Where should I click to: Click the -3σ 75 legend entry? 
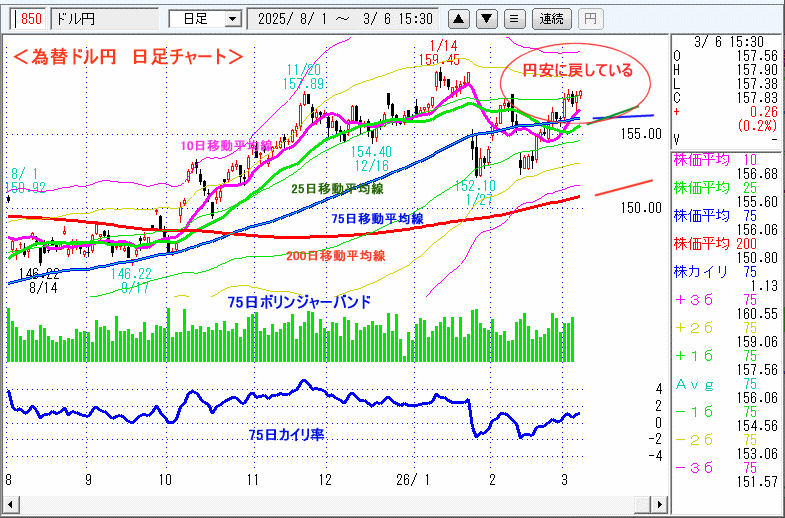point(716,468)
